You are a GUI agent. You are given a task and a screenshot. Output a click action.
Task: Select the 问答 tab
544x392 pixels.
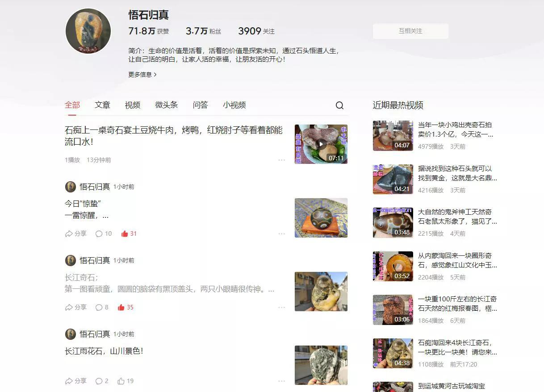click(x=200, y=105)
